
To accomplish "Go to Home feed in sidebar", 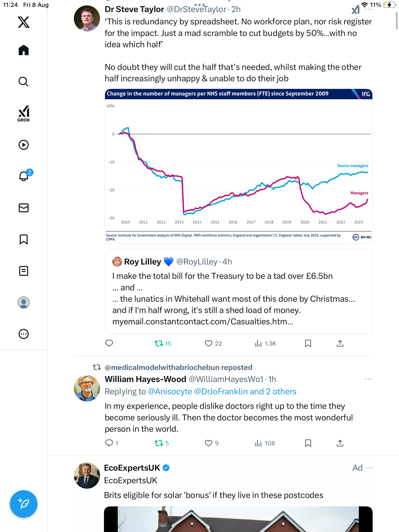I will point(24,50).
